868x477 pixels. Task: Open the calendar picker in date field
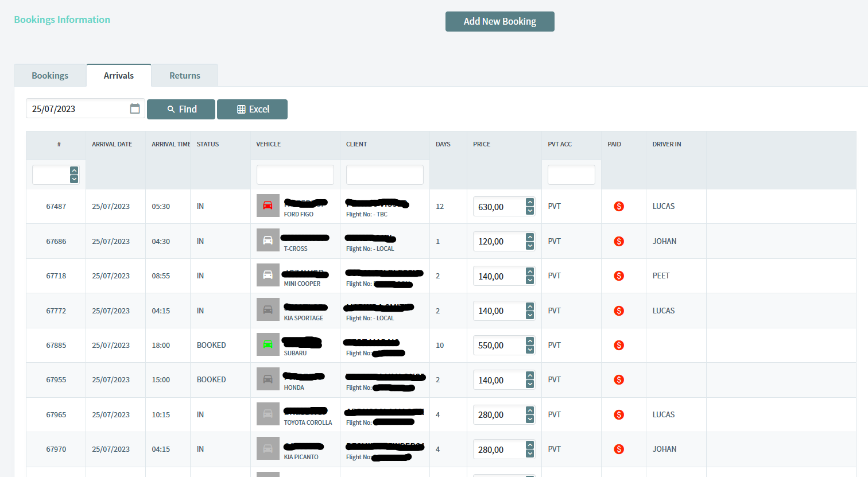135,109
